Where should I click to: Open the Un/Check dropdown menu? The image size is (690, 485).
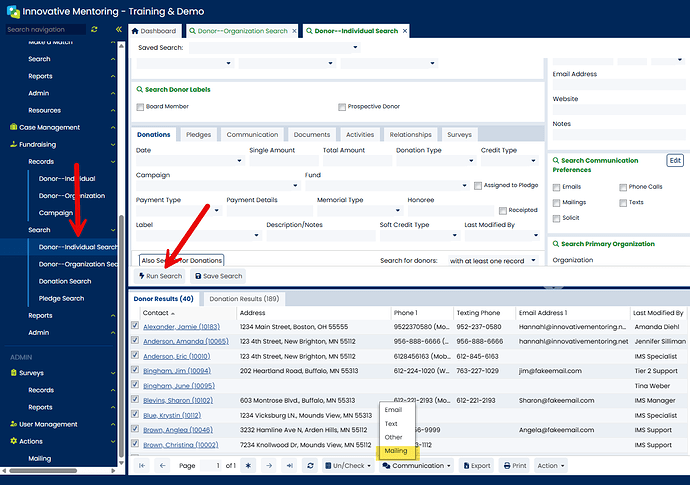tap(348, 466)
